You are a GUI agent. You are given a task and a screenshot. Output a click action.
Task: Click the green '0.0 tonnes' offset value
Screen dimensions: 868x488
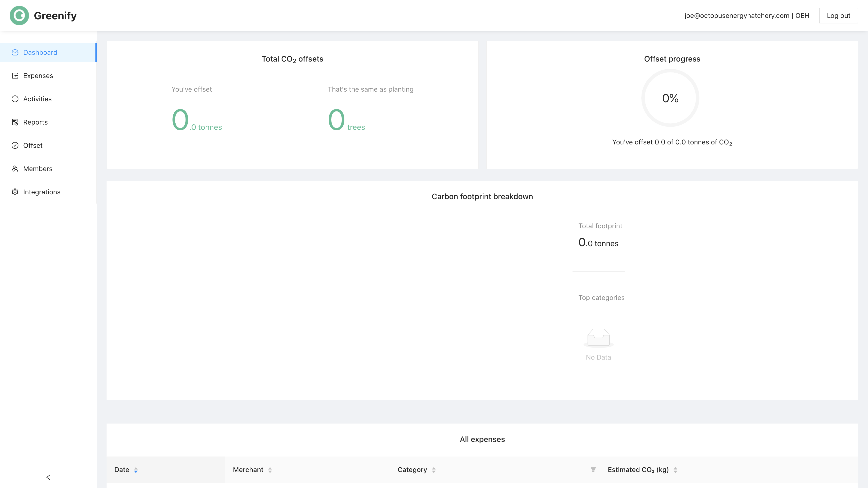tap(197, 120)
